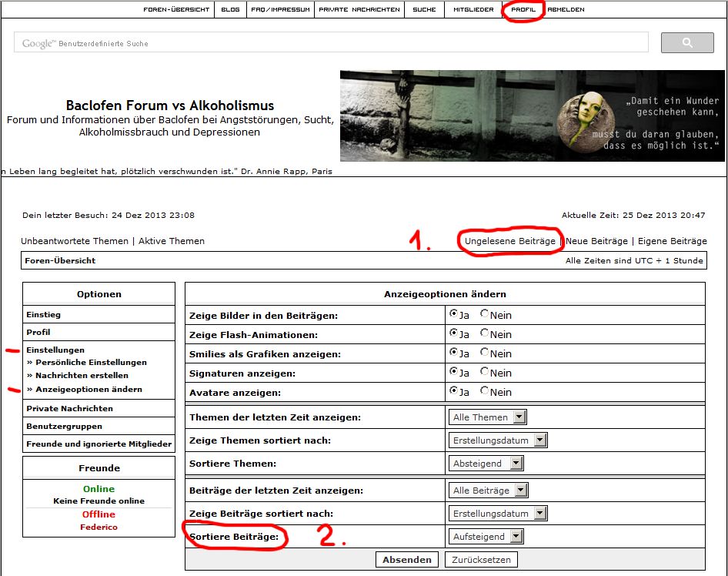Click the Google search magnifier button

(x=687, y=43)
